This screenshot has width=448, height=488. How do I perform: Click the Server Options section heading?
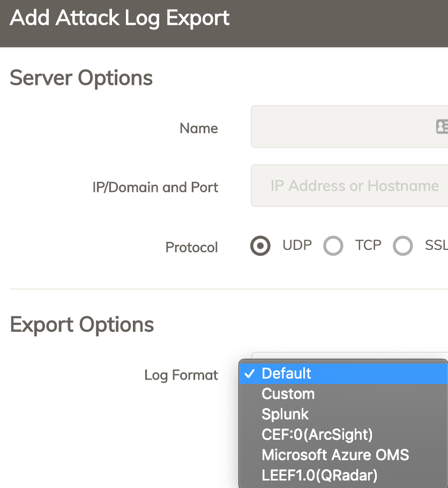coord(81,78)
